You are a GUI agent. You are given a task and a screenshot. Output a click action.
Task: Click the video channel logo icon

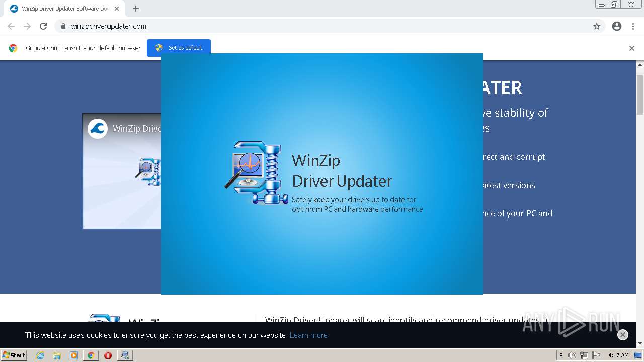coord(98,128)
